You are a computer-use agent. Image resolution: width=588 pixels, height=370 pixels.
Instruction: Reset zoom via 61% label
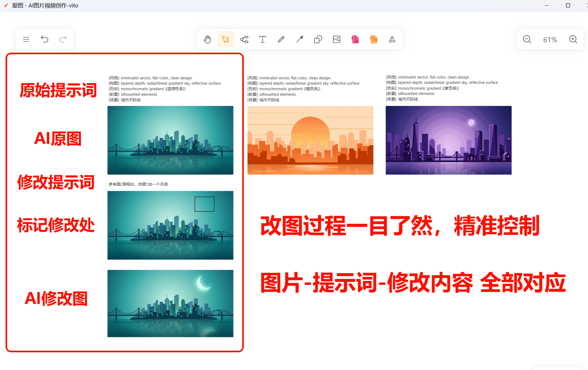tap(550, 40)
